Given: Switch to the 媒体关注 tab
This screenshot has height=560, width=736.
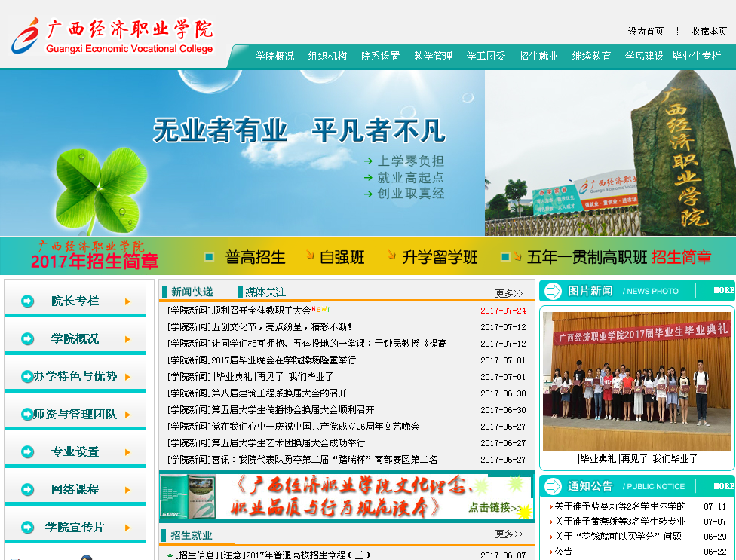Looking at the screenshot, I should [x=265, y=292].
